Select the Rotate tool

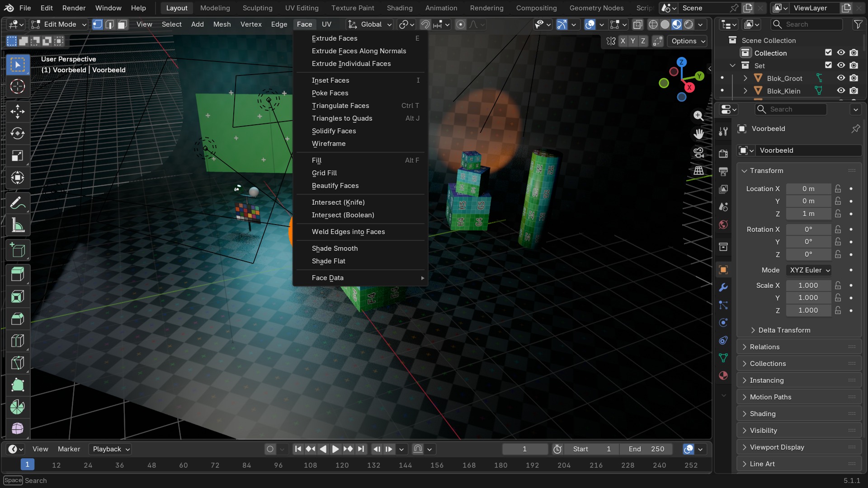pyautogui.click(x=18, y=133)
